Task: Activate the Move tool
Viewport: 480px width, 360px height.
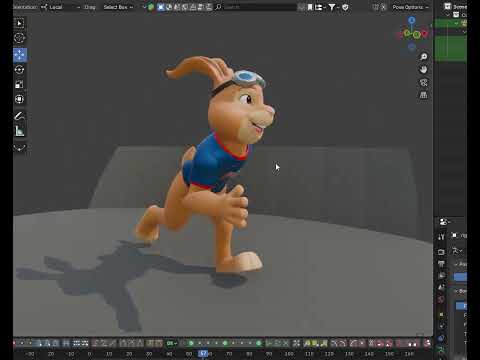Action: click(x=20, y=55)
